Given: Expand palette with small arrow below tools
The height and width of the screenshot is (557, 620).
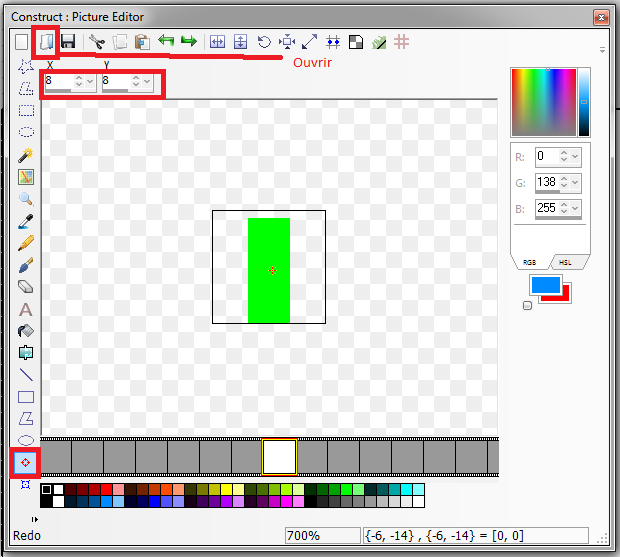Looking at the screenshot, I should click(35, 519).
